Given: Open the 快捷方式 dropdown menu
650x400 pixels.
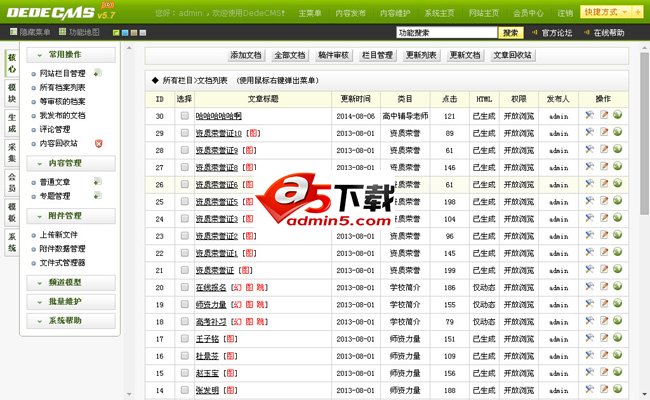Looking at the screenshot, I should pos(606,12).
